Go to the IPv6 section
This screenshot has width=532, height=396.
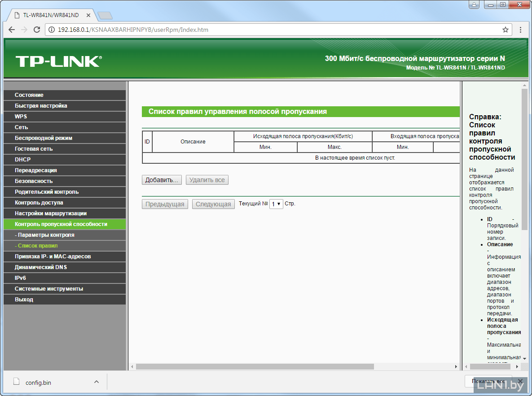(x=65, y=278)
